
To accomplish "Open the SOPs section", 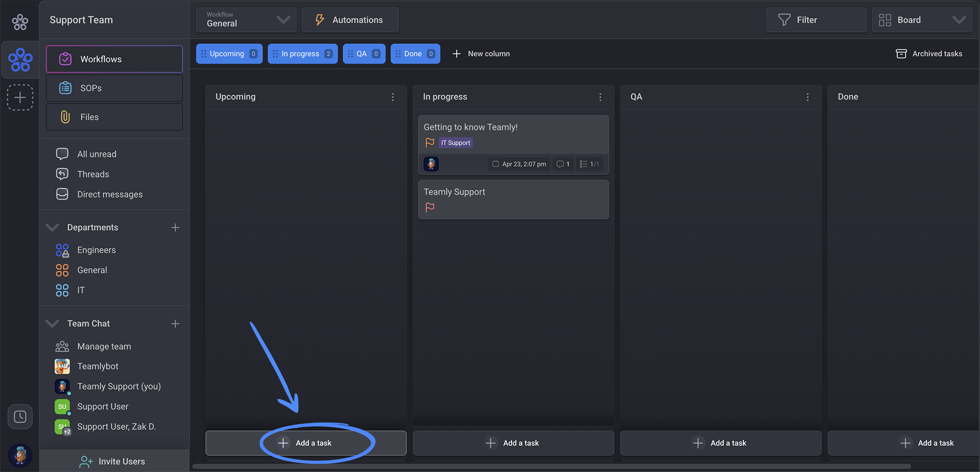I will pos(114,88).
